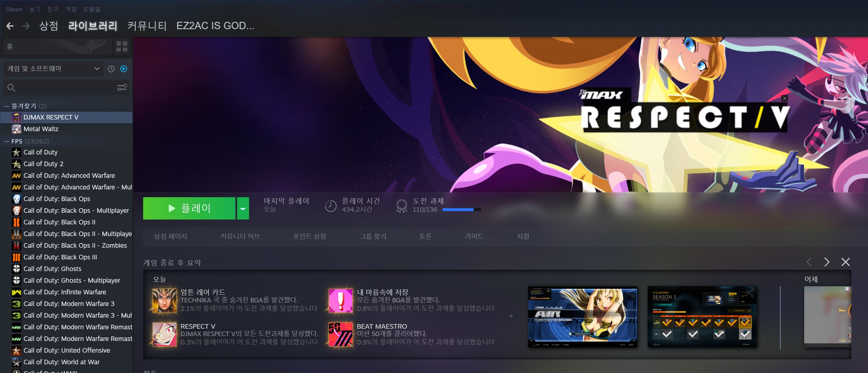Click the achievements progress bar
The width and height of the screenshot is (868, 373).
pos(461,209)
